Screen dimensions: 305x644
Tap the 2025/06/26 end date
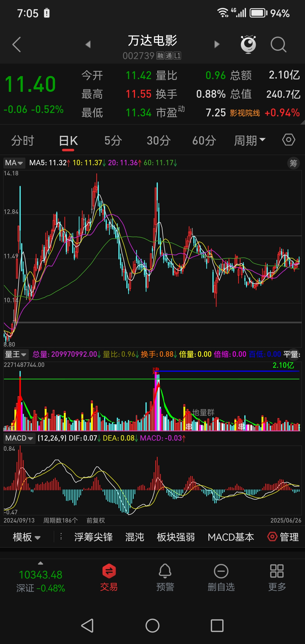[286, 520]
